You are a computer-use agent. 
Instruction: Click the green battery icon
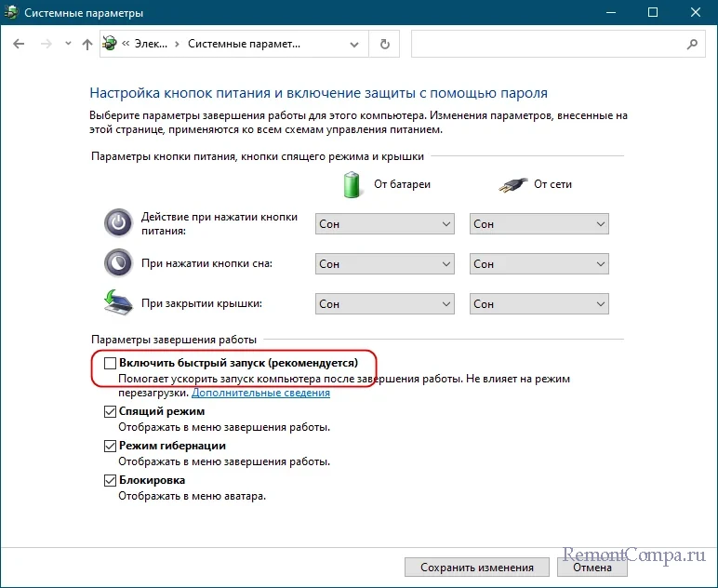(x=352, y=184)
